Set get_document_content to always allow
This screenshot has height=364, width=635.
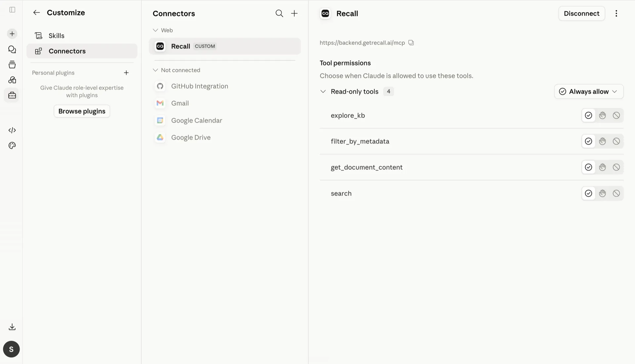pyautogui.click(x=588, y=167)
